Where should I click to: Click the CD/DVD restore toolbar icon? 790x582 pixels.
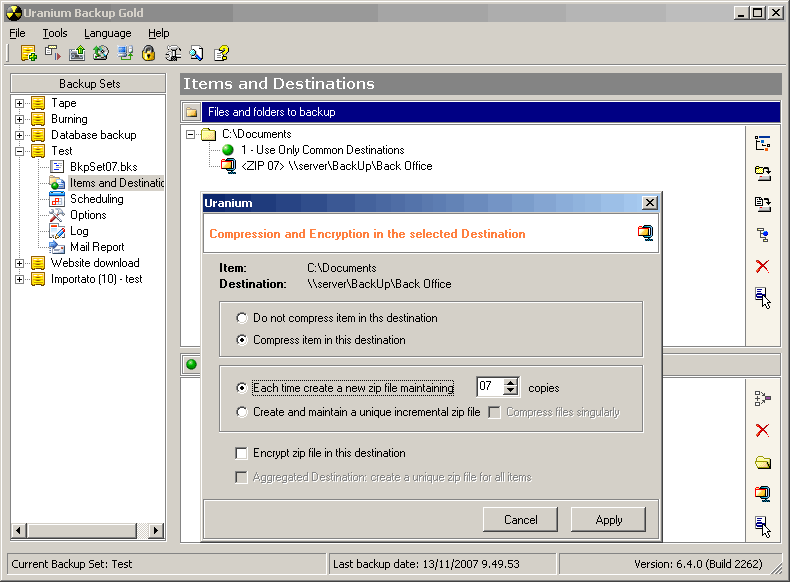point(101,53)
